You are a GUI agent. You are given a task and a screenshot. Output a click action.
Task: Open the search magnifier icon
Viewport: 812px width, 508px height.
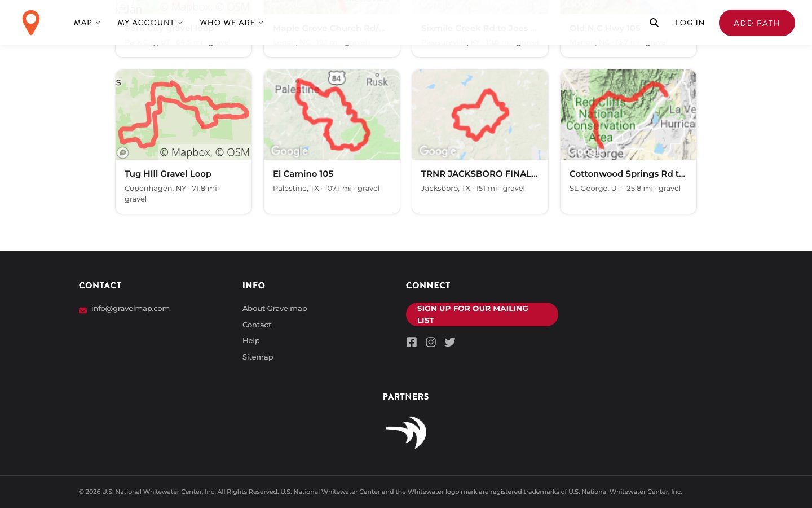pos(654,23)
